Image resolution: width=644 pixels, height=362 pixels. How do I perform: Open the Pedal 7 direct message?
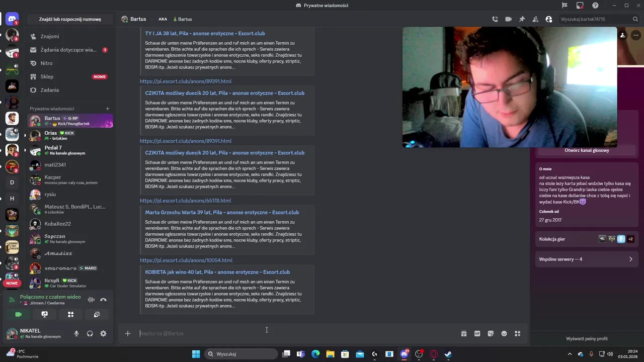click(x=70, y=150)
